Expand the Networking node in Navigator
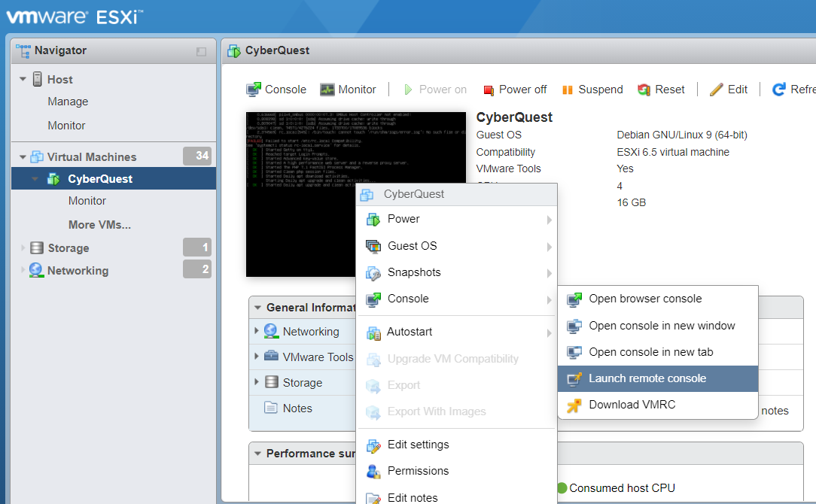Image resolution: width=816 pixels, height=504 pixels. click(23, 269)
